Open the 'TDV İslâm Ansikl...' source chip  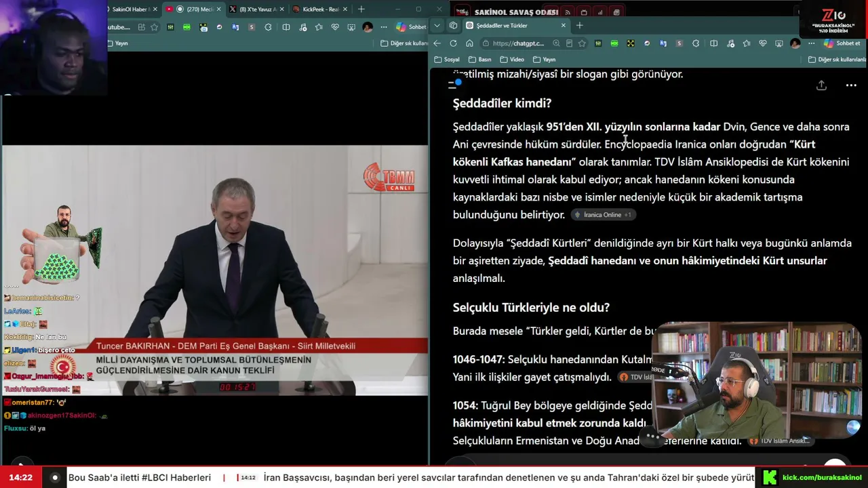pyautogui.click(x=780, y=441)
